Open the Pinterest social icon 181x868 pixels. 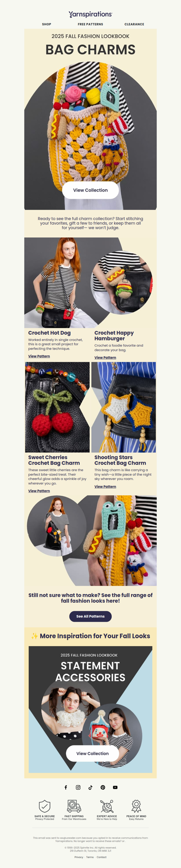[x=103, y=787]
